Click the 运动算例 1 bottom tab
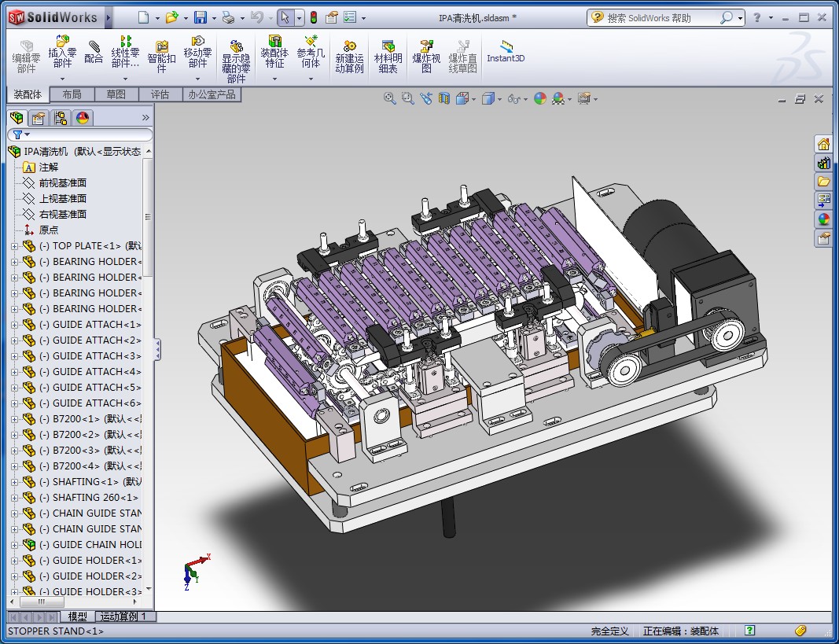 pyautogui.click(x=124, y=616)
